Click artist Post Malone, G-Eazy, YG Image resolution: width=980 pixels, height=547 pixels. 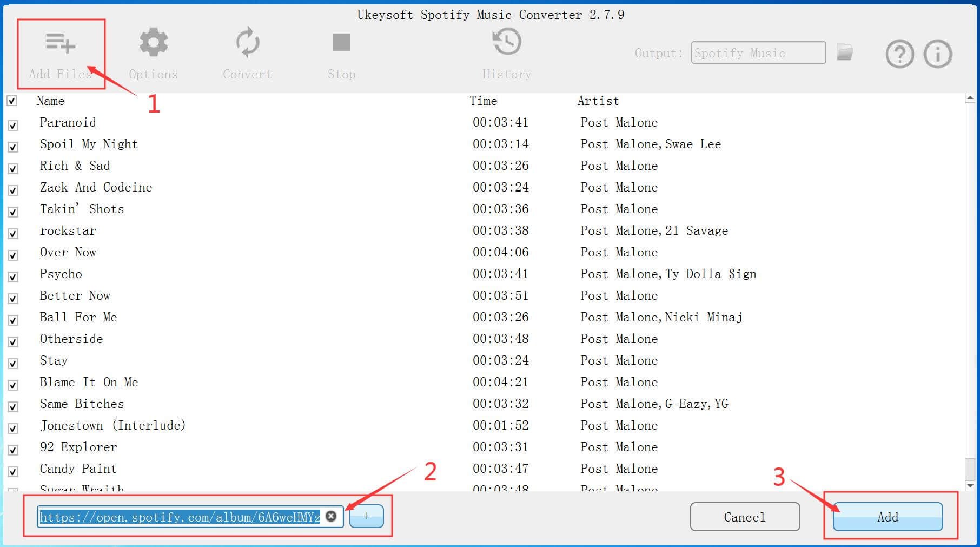click(x=654, y=404)
